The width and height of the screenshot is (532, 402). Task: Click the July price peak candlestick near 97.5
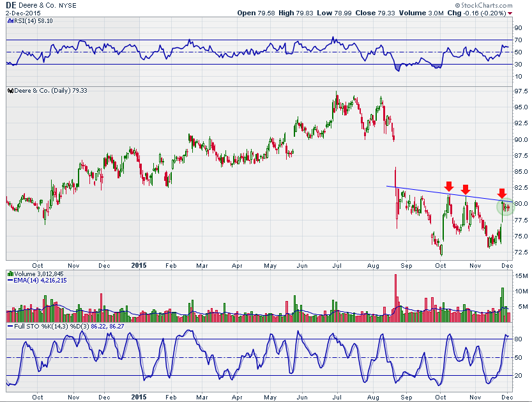(337, 102)
